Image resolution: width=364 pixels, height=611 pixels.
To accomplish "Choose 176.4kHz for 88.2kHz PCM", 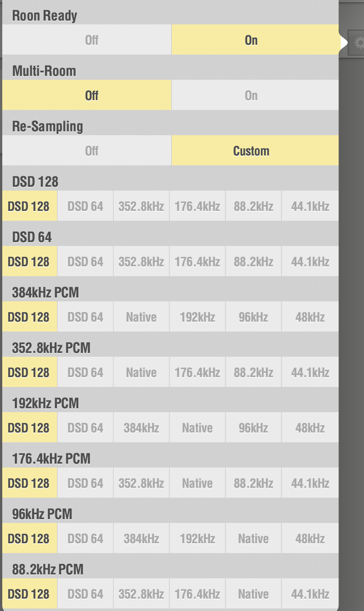I will [x=197, y=594].
